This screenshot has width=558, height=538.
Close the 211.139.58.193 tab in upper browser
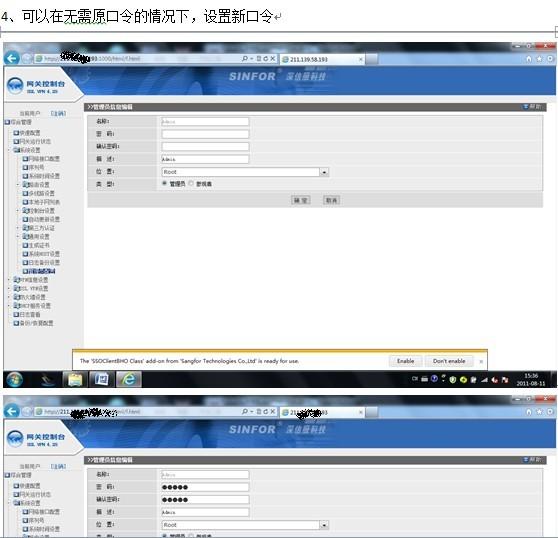click(360, 59)
